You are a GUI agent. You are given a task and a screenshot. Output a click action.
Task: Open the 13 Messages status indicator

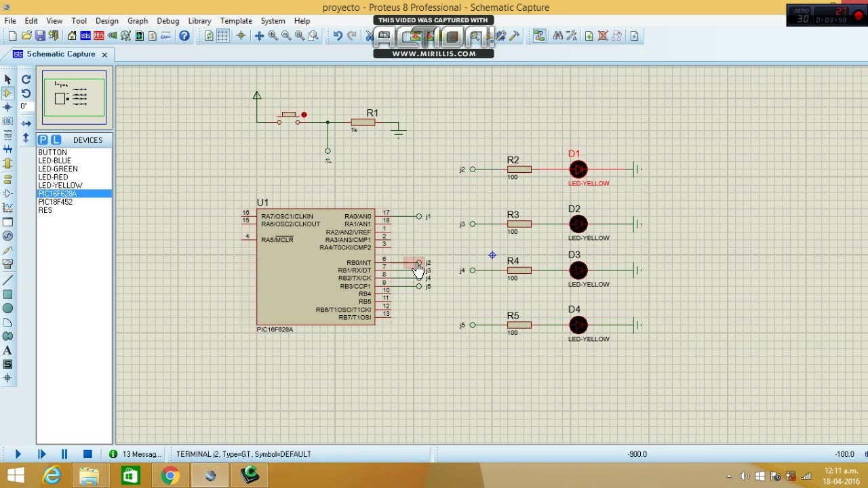136,454
